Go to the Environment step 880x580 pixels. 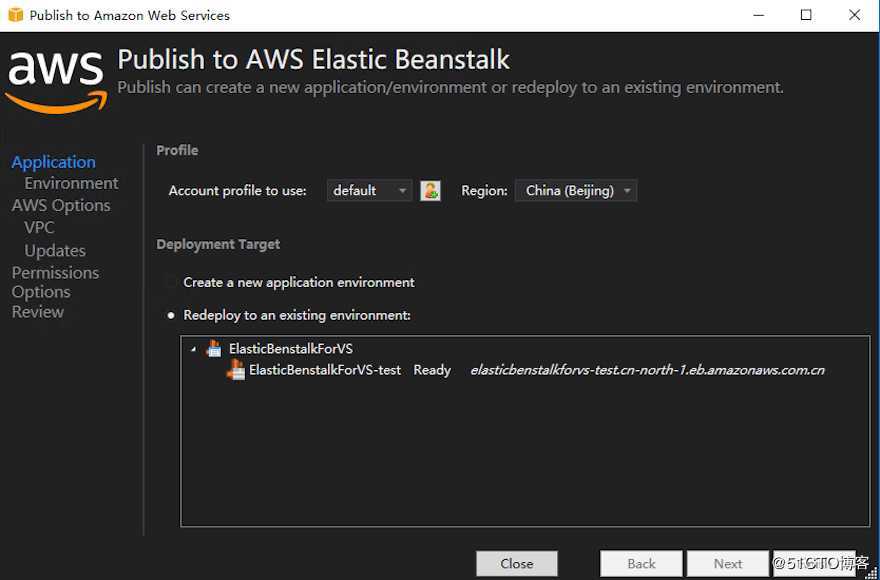[x=71, y=183]
